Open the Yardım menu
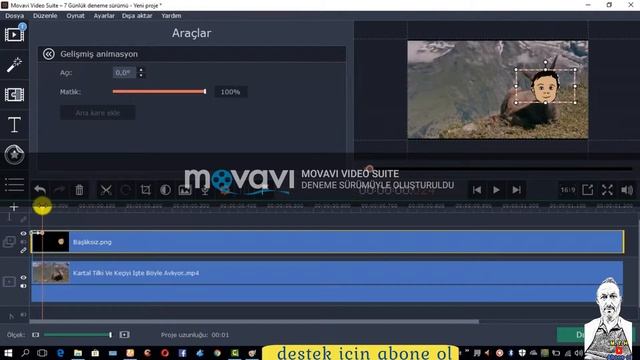This screenshot has height=360, width=640. [171, 16]
